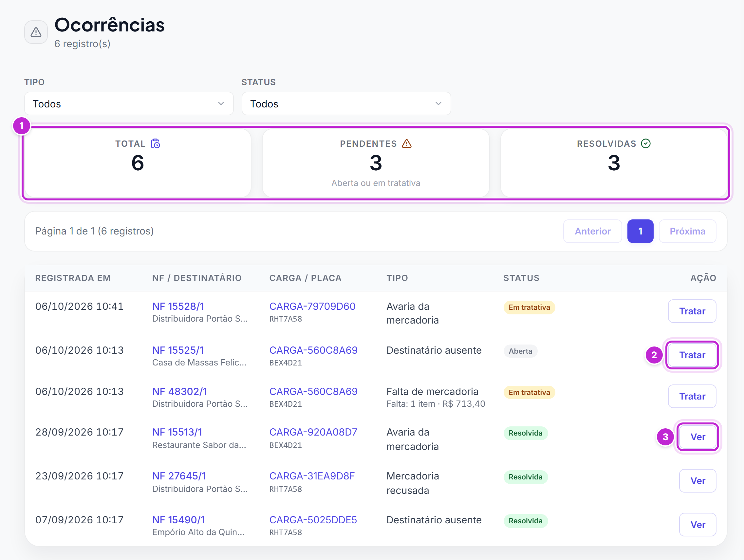Click 'Empório Alto da Quin...' recipient text

click(x=198, y=532)
